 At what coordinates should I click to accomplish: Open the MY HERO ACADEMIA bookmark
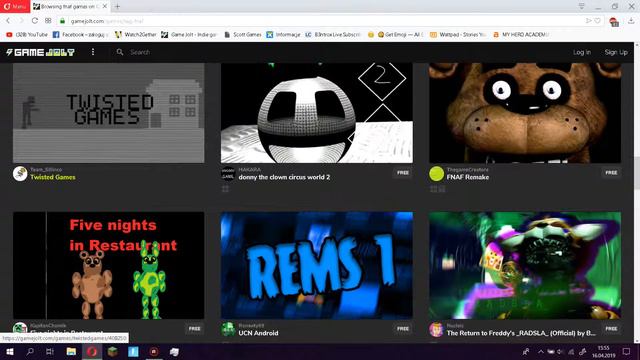coord(521,35)
